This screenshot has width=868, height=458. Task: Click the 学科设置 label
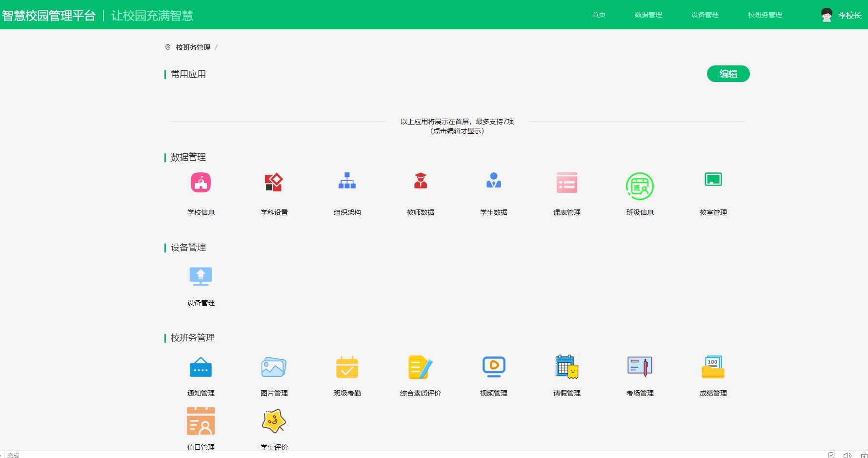pyautogui.click(x=274, y=212)
